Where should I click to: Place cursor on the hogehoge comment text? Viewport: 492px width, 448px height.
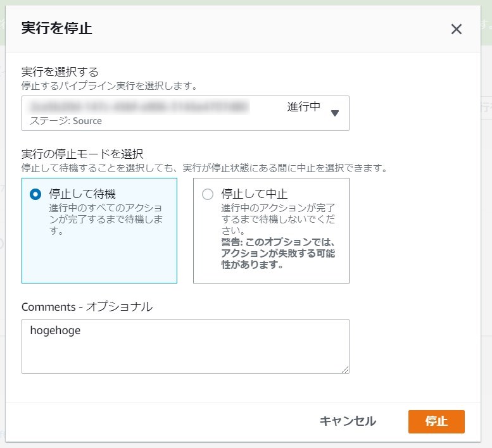point(55,330)
